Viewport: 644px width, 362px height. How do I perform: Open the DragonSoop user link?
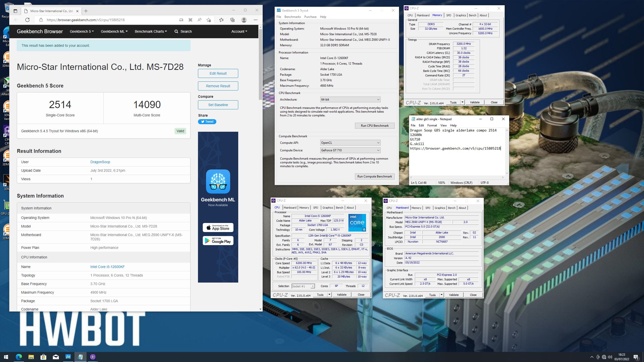click(100, 162)
